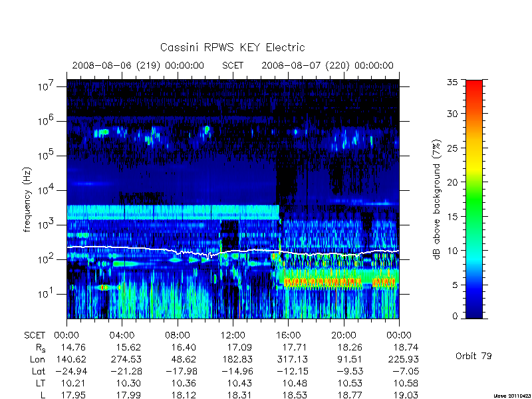532x399 pixels.
Task: Click the colorbar value 35
Action: pos(453,82)
